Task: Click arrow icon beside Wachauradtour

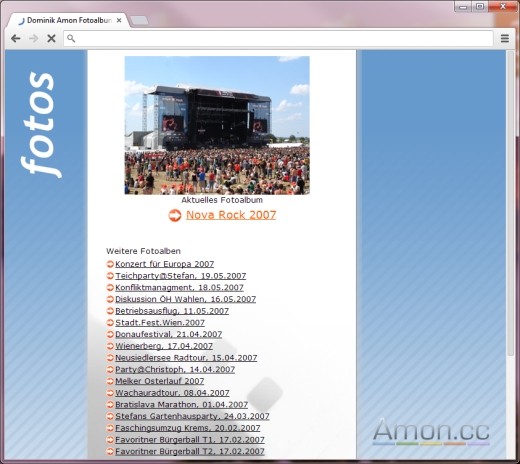Action: tap(110, 393)
